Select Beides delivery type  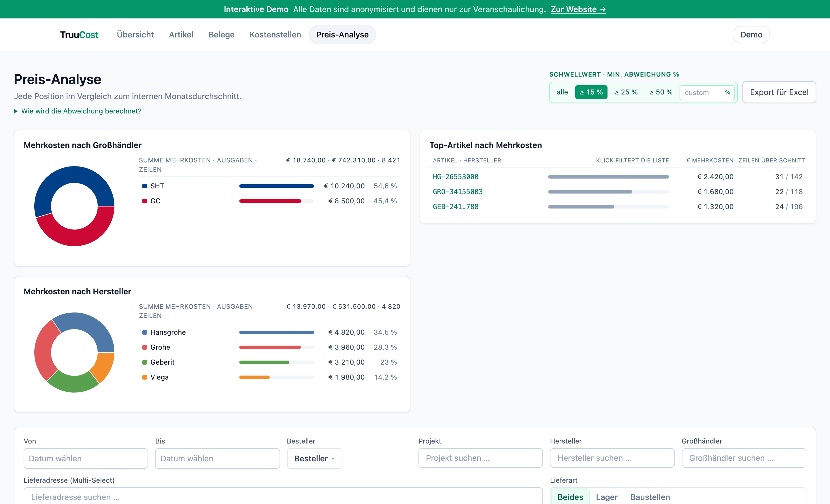coord(570,497)
